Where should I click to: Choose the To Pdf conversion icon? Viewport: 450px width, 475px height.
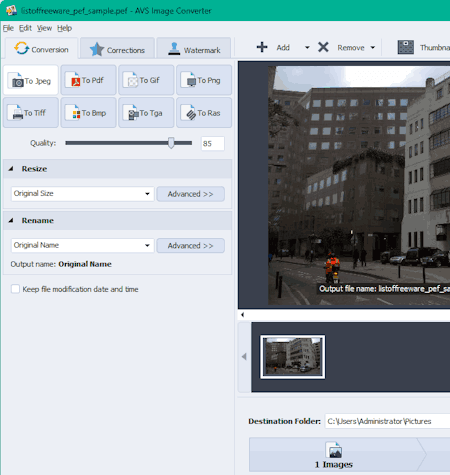pyautogui.click(x=75, y=80)
